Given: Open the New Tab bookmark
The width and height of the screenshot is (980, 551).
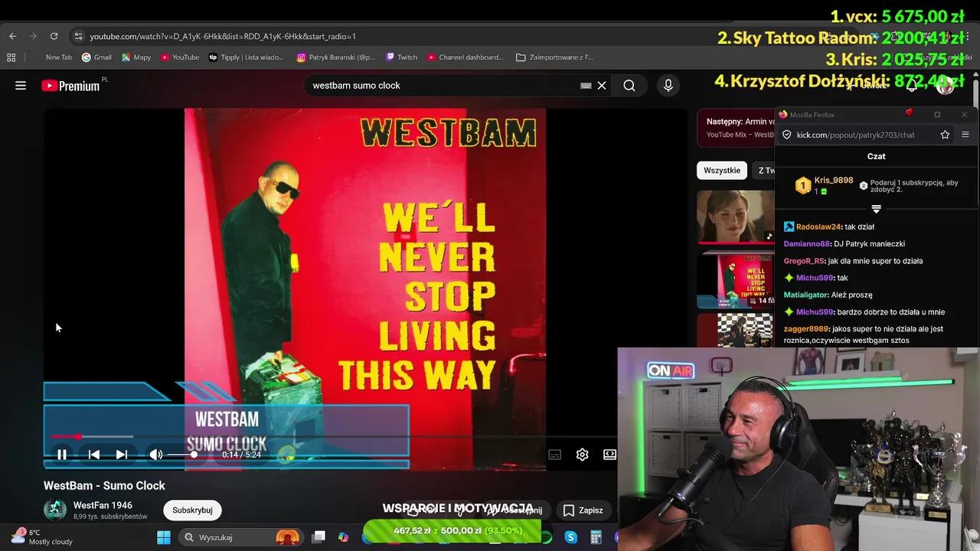Looking at the screenshot, I should 59,57.
